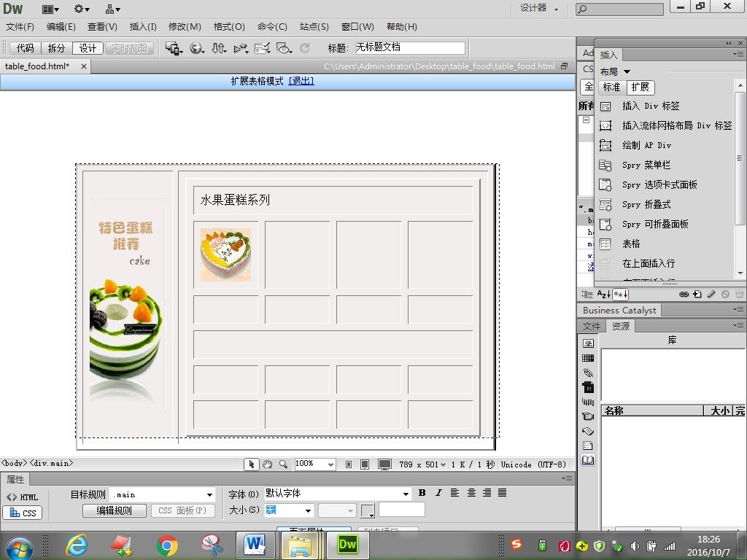Switch Properties panel to CSS mode
Screen dimensions: 747x560
point(23,513)
